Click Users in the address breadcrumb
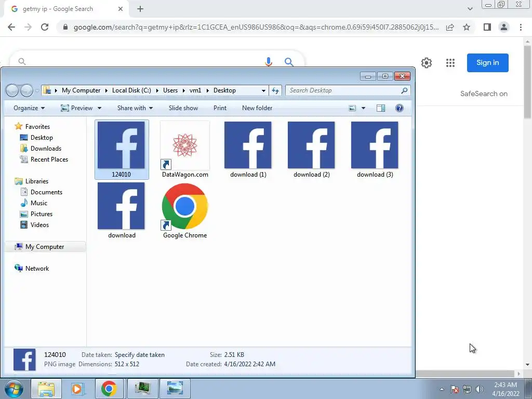This screenshot has width=532, height=399. (170, 90)
